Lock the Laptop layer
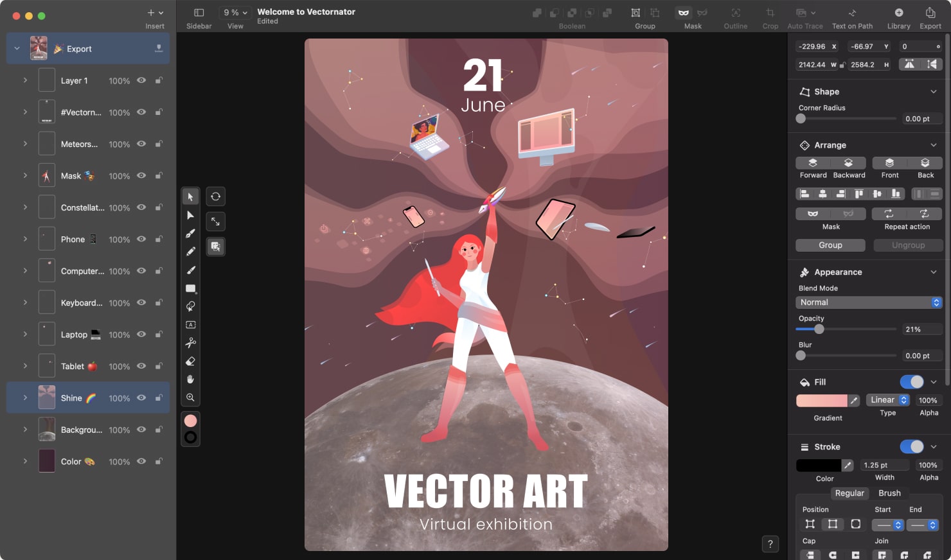 point(159,334)
